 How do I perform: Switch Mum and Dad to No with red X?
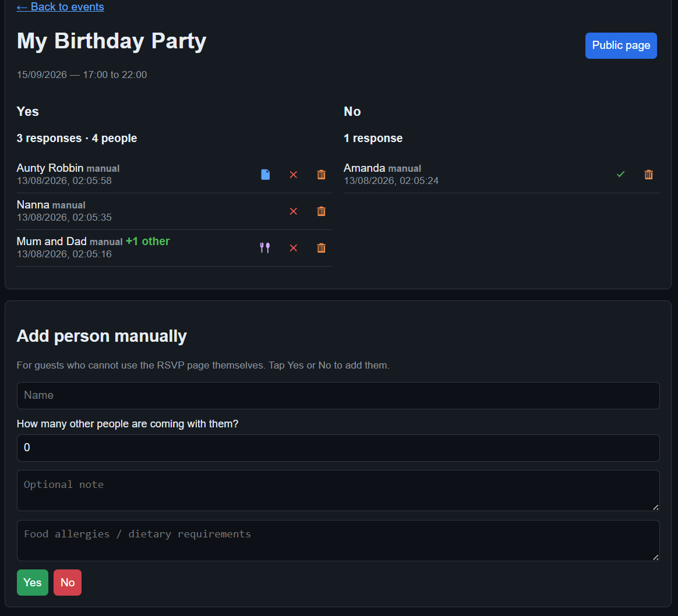click(293, 247)
